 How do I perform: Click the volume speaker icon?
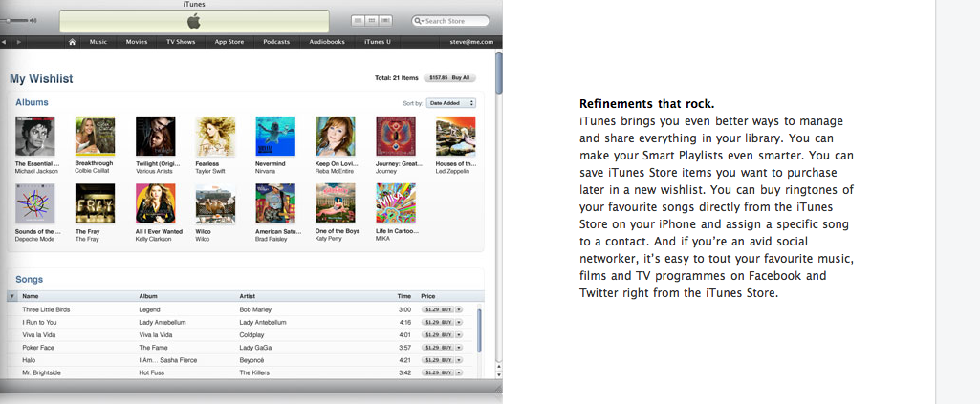[x=33, y=21]
